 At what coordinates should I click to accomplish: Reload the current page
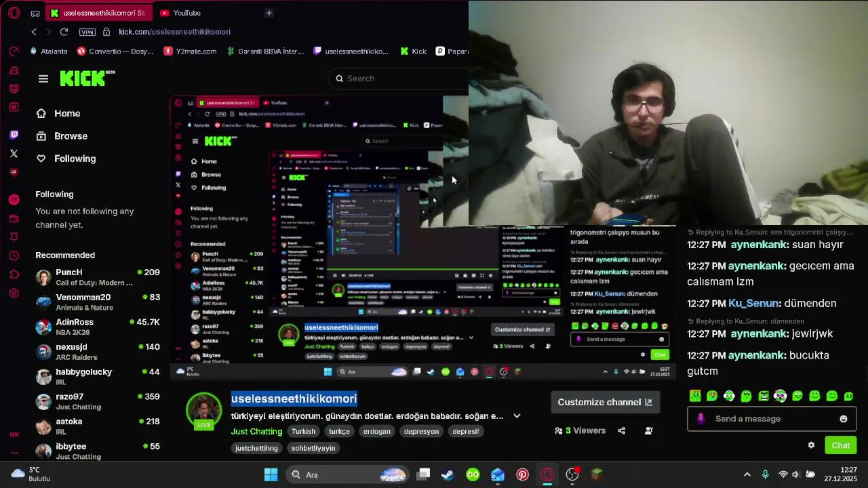point(64,32)
